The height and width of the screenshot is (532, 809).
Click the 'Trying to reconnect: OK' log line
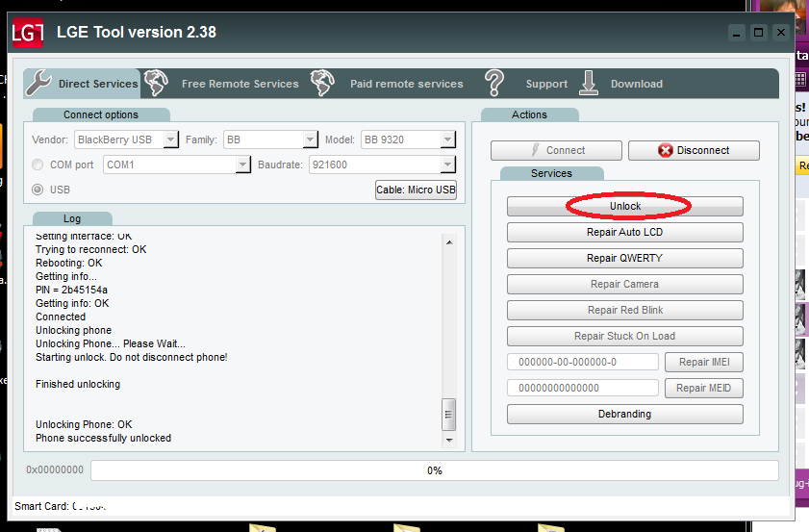[90, 249]
